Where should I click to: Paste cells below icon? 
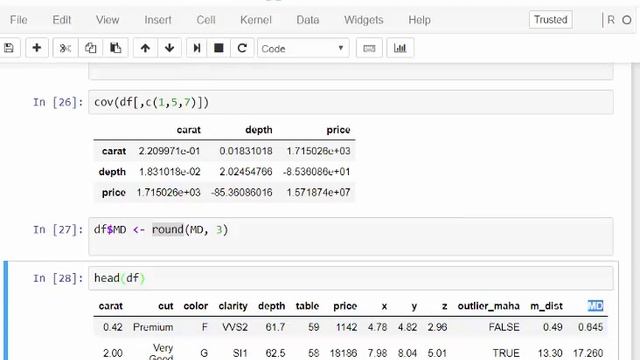[116, 48]
